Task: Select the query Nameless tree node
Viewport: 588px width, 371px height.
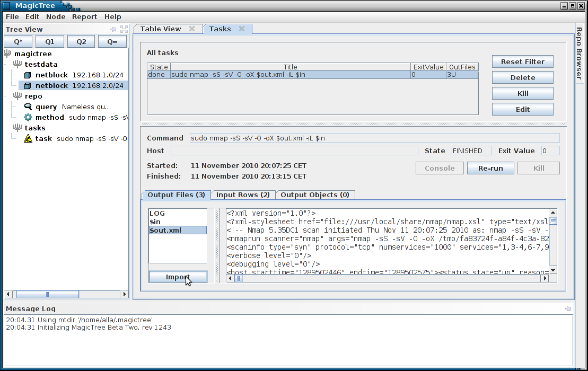Action: click(x=73, y=107)
